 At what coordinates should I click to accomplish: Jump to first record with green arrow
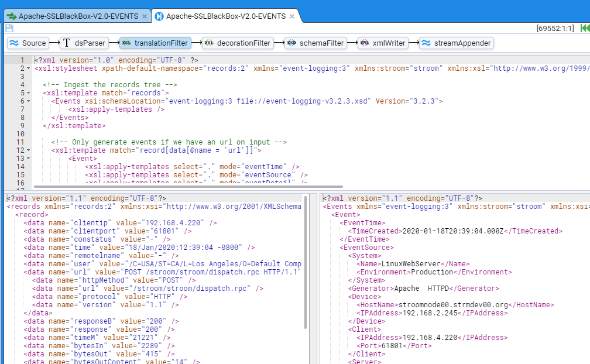click(x=584, y=28)
